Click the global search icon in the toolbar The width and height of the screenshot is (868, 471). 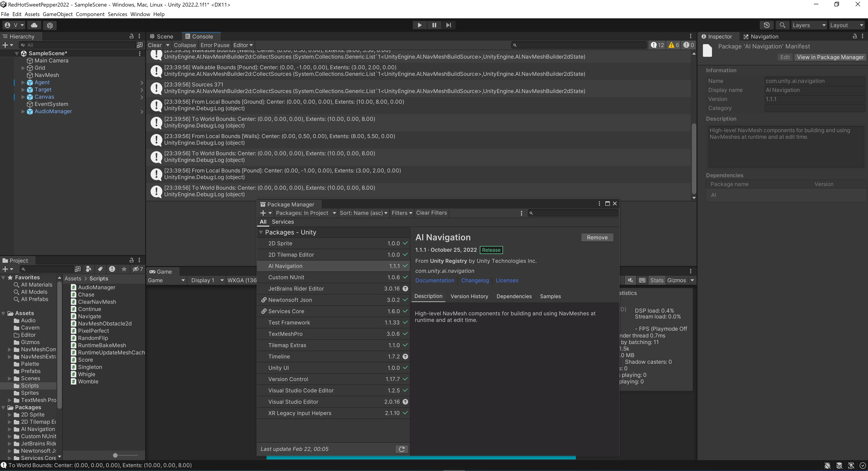tap(782, 25)
